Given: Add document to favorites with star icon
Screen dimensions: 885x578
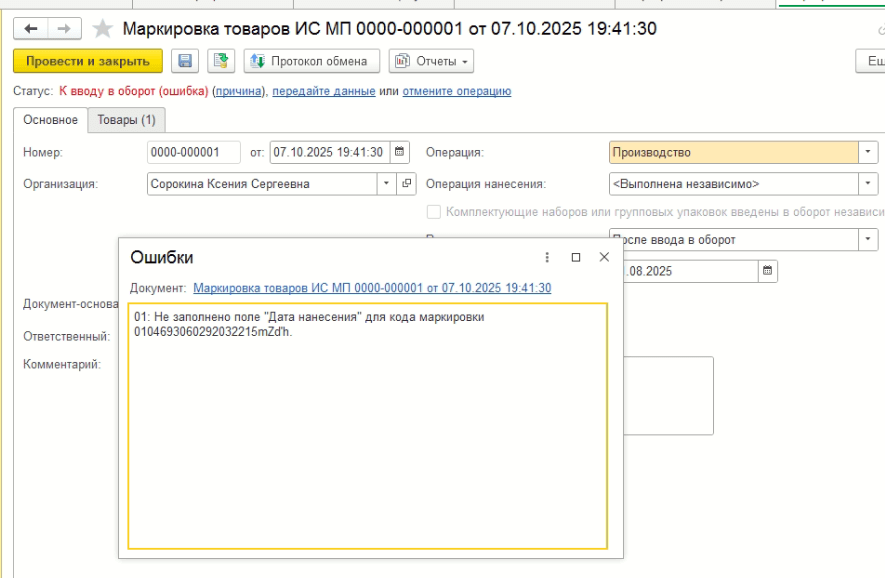Looking at the screenshot, I should (x=102, y=29).
